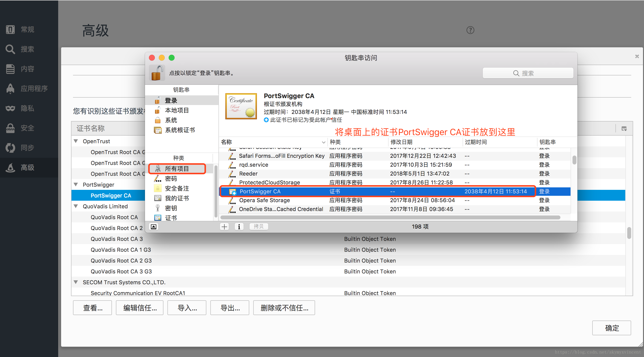Click the padlock to lock 登录 keychain
This screenshot has height=357, width=644.
(157, 73)
